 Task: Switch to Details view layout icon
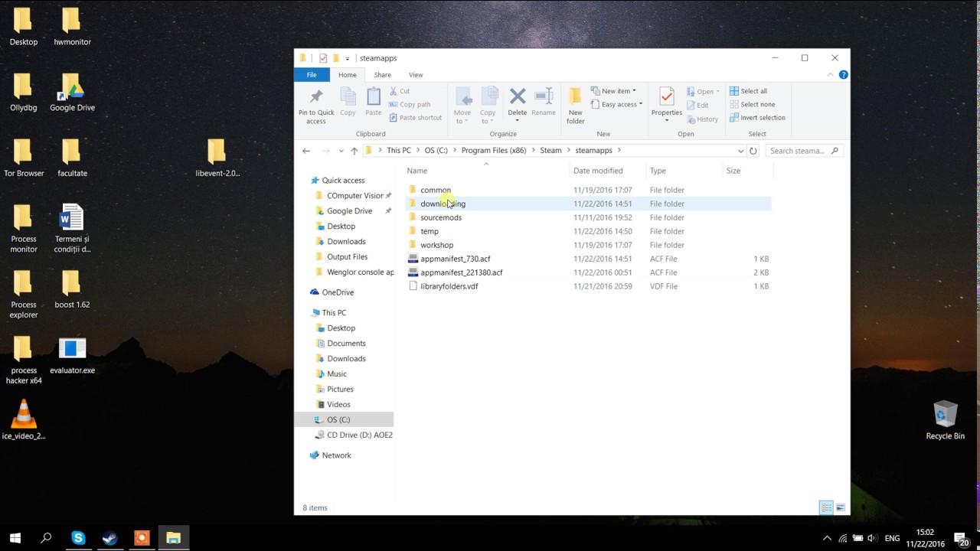826,508
